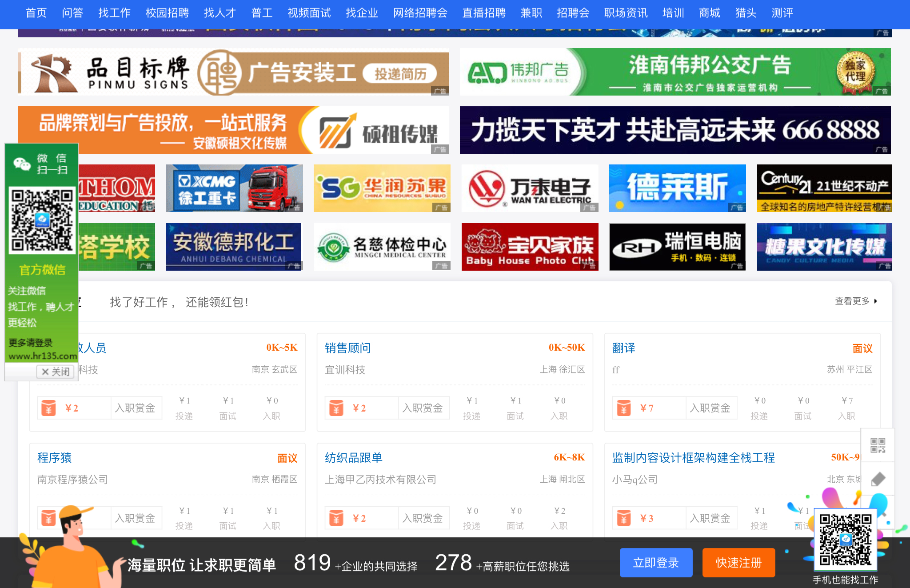910x588 pixels.
Task: Select the eraser feedback icon in right sidebar
Action: tap(878, 479)
